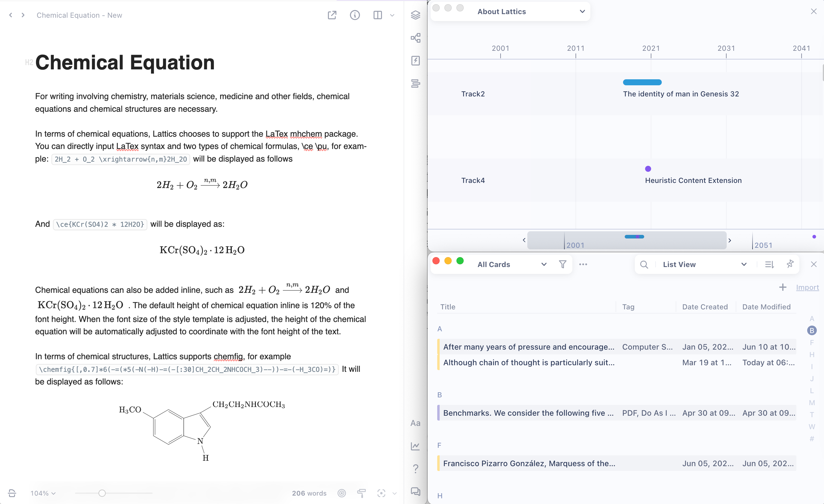Jump to letter B in index
This screenshot has height=504, width=824.
pos(812,330)
